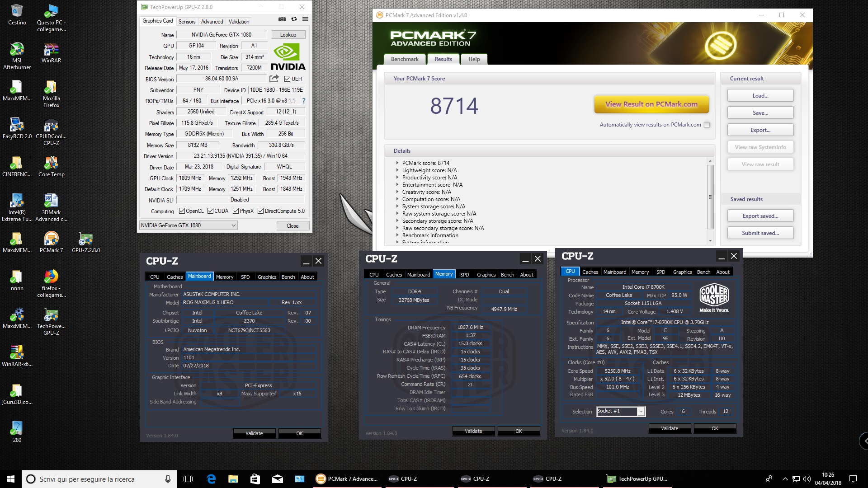Click Close button in GPU-Z window

pyautogui.click(x=292, y=226)
